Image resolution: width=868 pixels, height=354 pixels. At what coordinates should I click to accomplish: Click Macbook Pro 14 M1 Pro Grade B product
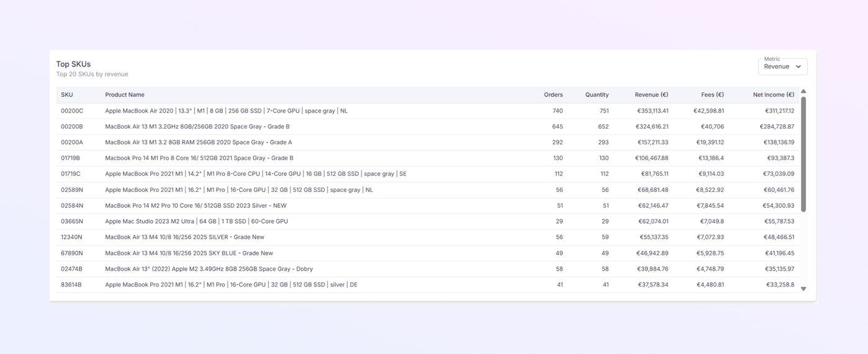pyautogui.click(x=199, y=158)
